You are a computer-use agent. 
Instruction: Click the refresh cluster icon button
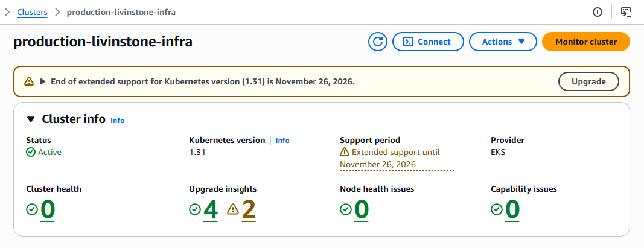click(x=378, y=42)
